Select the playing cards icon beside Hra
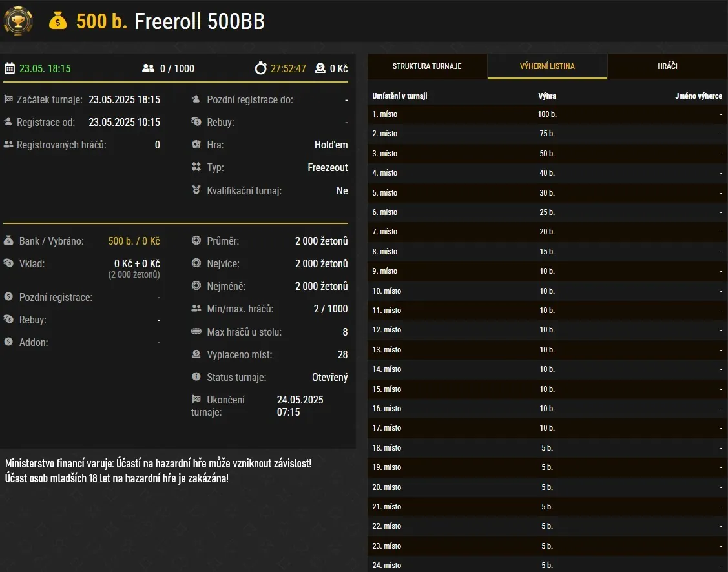 [196, 145]
